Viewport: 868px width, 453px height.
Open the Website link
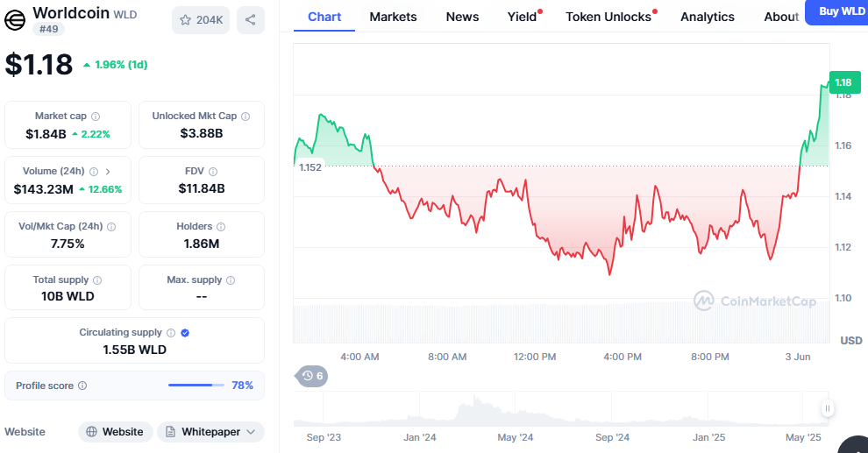click(x=115, y=431)
